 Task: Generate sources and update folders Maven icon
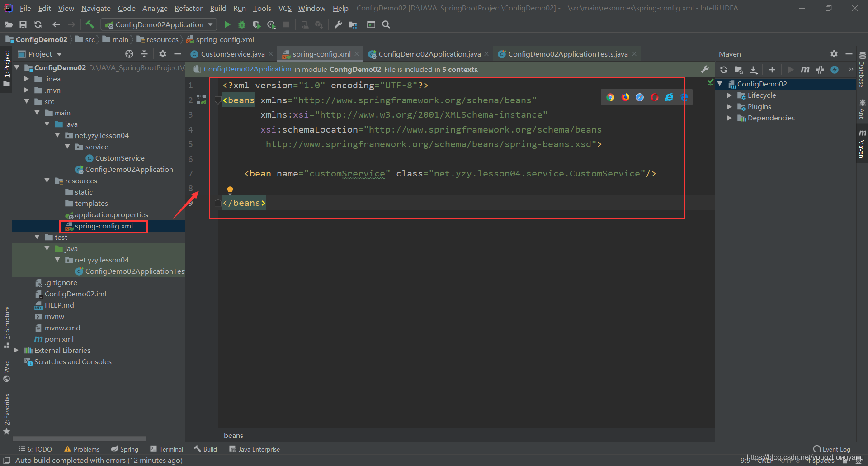coord(739,70)
